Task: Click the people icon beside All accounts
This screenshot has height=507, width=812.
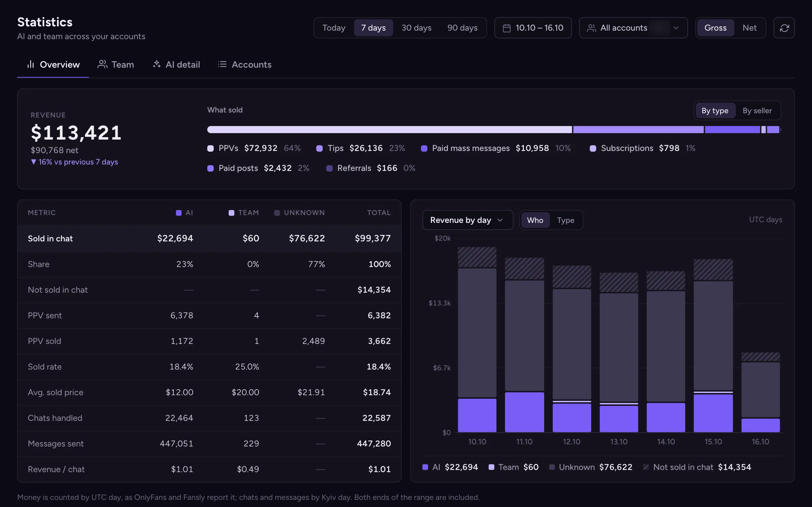Action: point(592,28)
